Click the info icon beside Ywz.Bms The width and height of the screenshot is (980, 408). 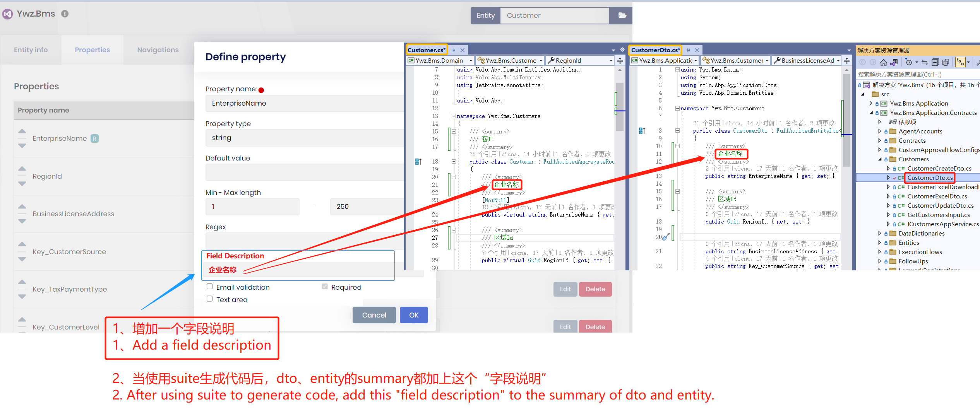click(x=65, y=14)
